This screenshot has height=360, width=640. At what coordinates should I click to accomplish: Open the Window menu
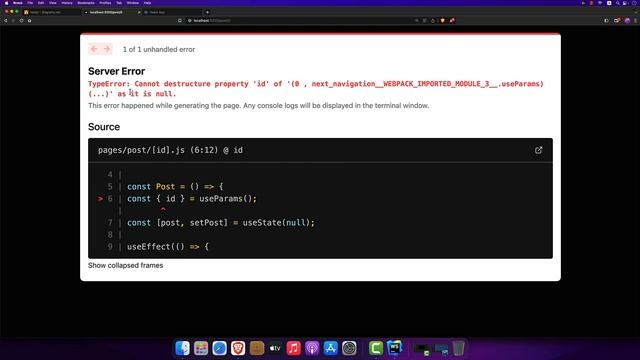point(133,3)
